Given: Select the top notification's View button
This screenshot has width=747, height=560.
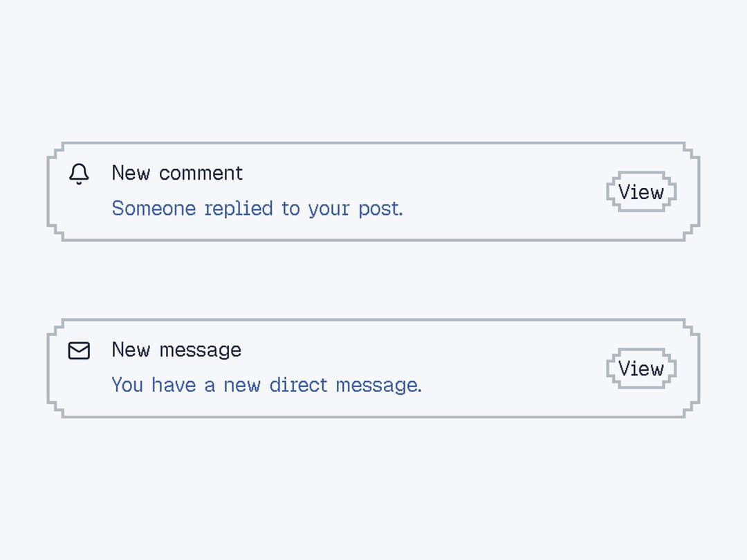Looking at the screenshot, I should 641,192.
